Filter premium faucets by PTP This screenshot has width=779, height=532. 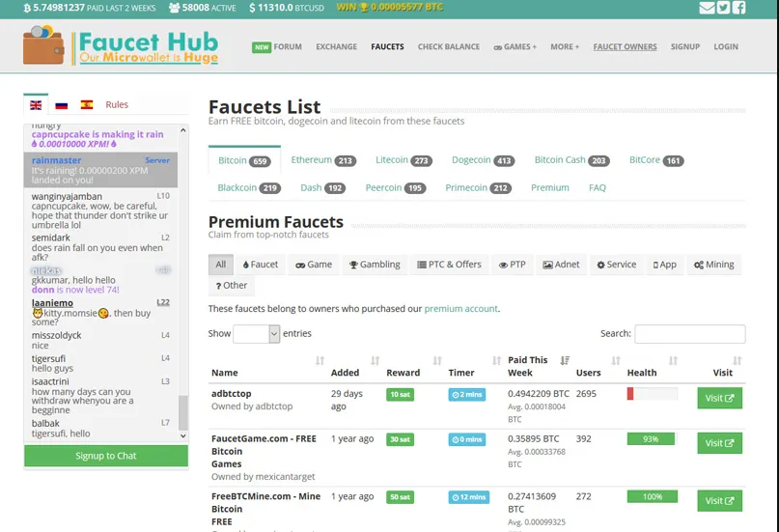[513, 265]
